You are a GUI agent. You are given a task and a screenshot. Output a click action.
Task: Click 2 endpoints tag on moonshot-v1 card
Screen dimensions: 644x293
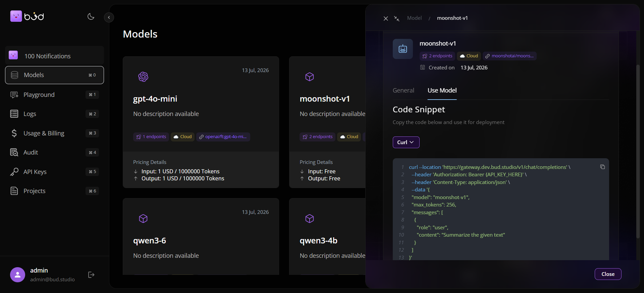point(318,137)
